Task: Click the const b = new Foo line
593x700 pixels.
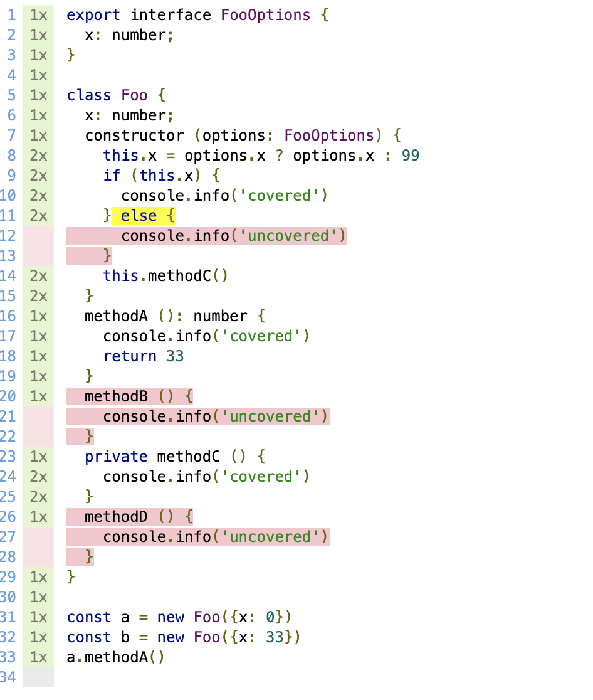Action: coord(184,637)
